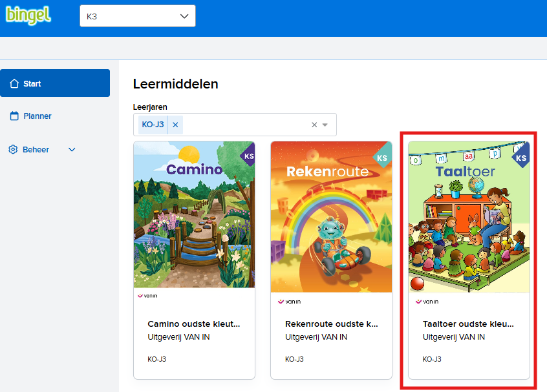Viewport: 547px width, 392px height.
Task: Click the van in logo under Camino
Action: (147, 296)
